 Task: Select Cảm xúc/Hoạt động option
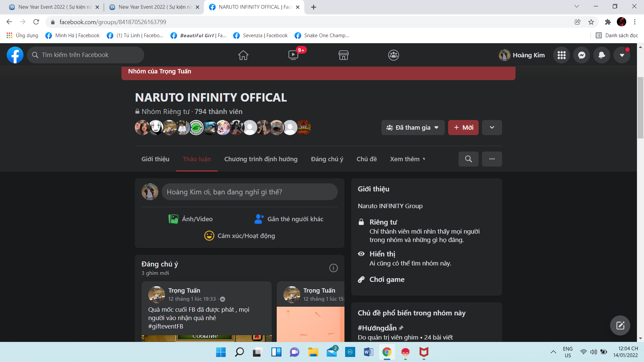[239, 236]
